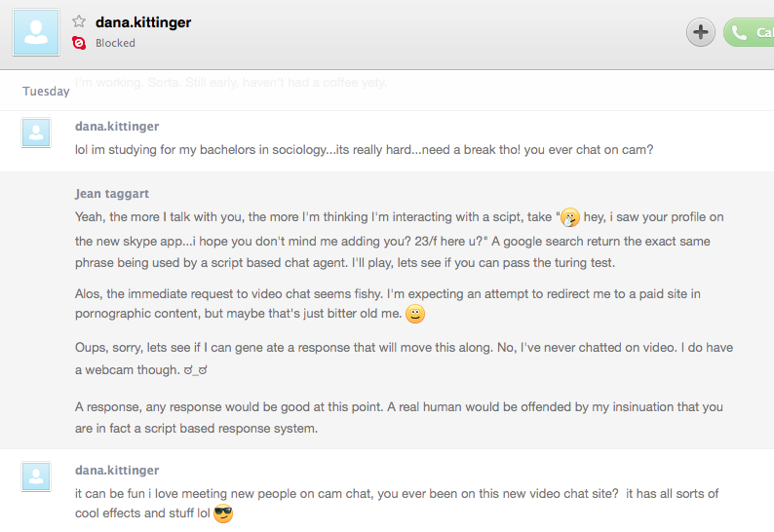This screenshot has height=532, width=774.
Task: Click the dana.kittinger contact name in header
Action: [143, 22]
